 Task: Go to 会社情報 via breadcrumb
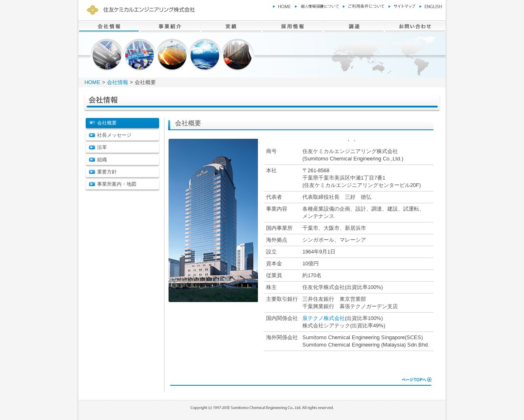(118, 82)
